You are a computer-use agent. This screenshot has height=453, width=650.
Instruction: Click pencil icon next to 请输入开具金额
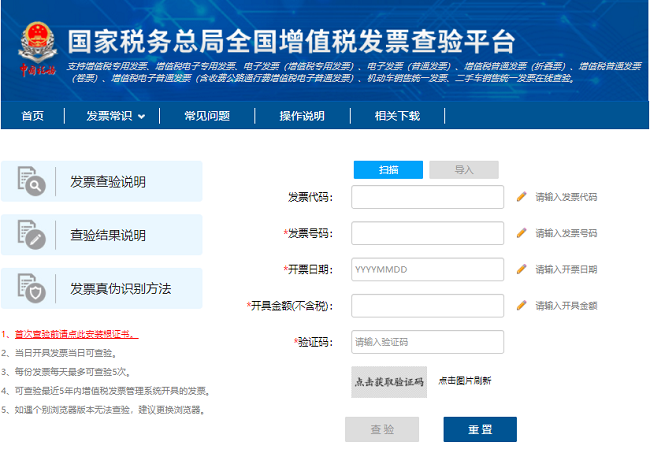click(x=521, y=305)
